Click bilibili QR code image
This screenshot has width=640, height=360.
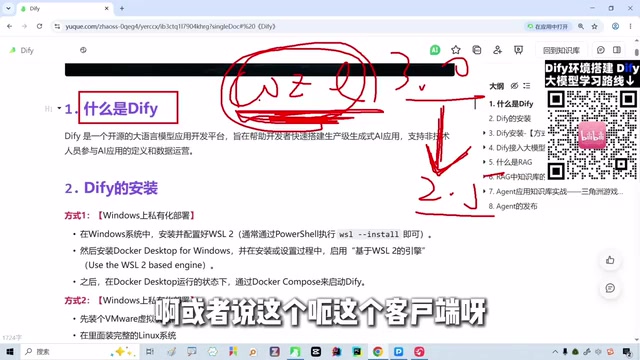tap(591, 134)
